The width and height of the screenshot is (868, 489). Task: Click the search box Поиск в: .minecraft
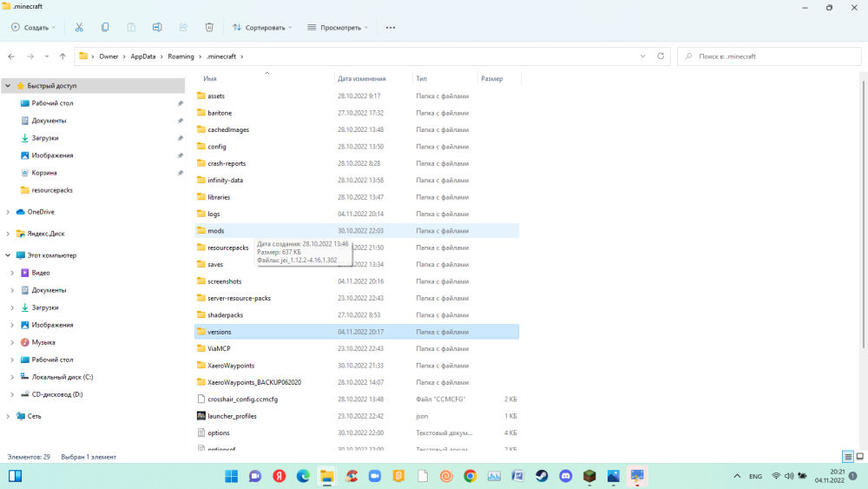coord(769,56)
